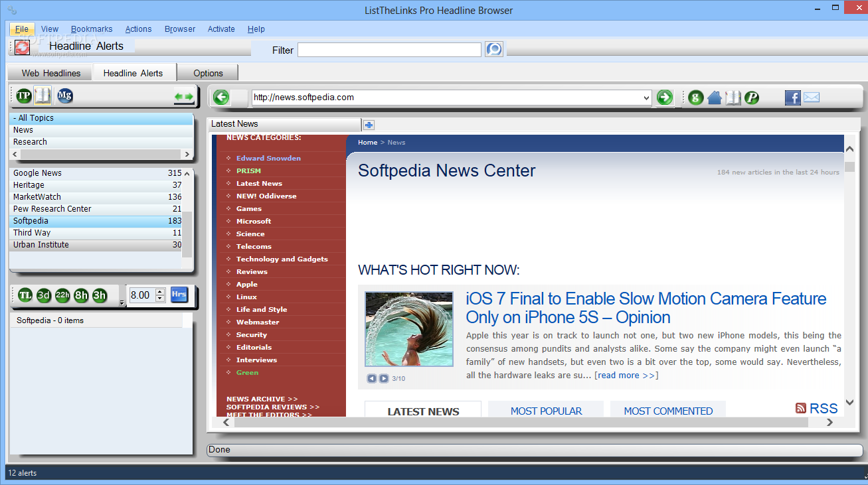Select the Research topic row

tap(102, 142)
